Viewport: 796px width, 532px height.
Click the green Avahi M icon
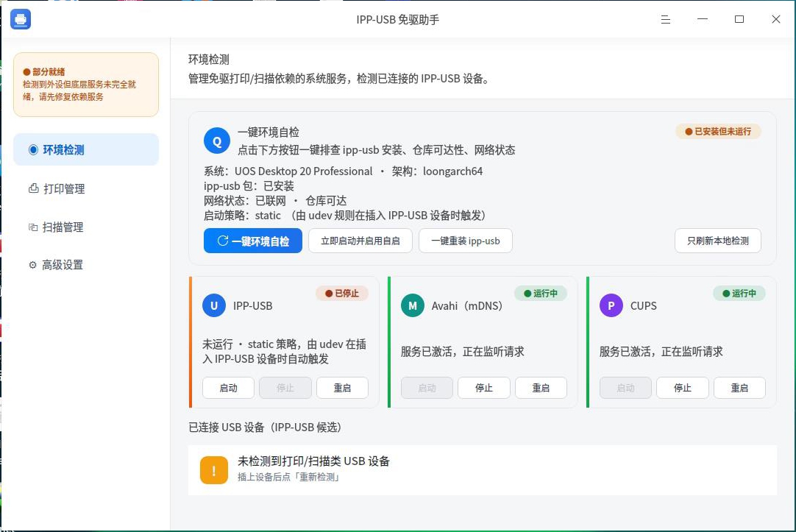click(x=413, y=305)
